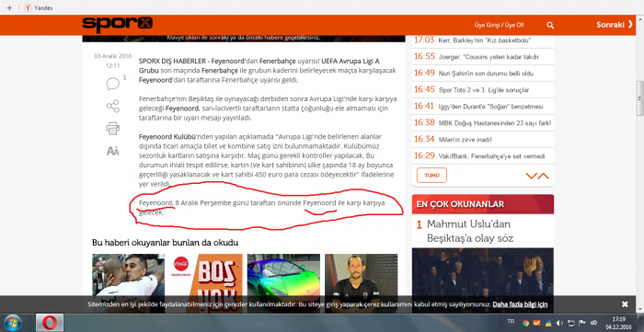This screenshot has height=332, width=644.
Task: Open Opera browser from taskbar
Action: click(50, 323)
